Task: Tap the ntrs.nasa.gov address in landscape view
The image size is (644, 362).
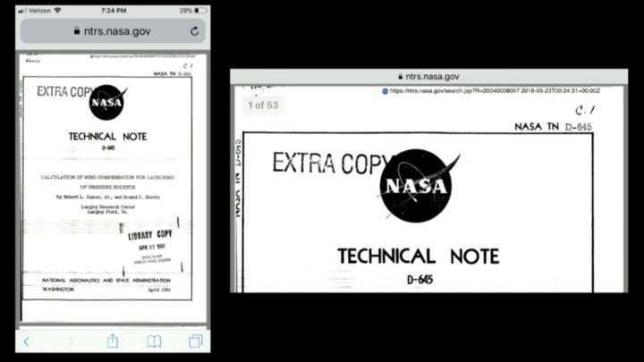Action: tap(432, 77)
